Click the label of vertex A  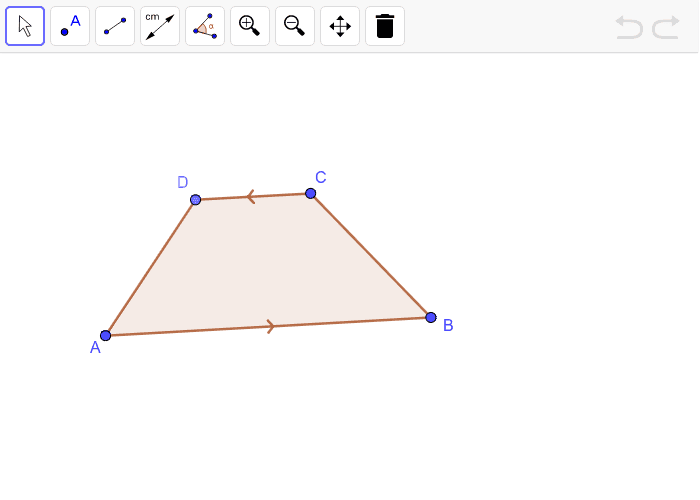[95, 347]
